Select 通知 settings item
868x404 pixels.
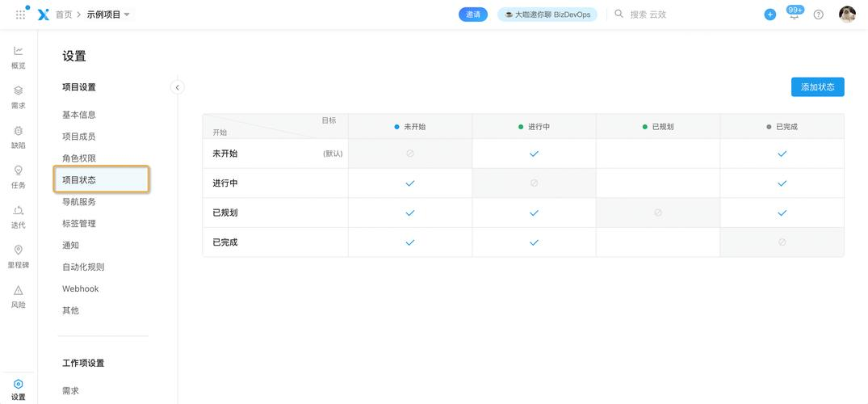point(71,245)
